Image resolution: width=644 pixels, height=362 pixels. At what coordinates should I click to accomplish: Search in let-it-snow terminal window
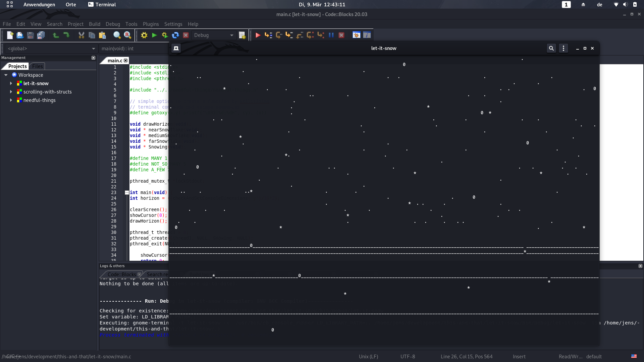click(x=551, y=48)
